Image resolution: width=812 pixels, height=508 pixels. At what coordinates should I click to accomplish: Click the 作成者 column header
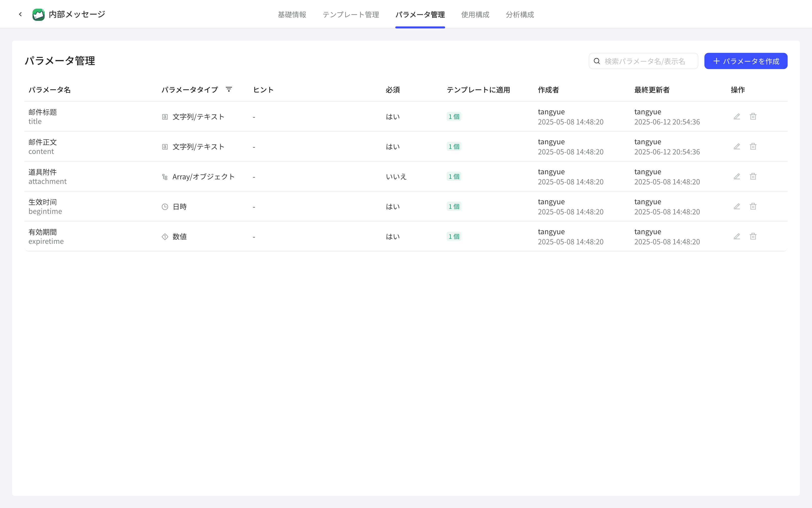548,90
